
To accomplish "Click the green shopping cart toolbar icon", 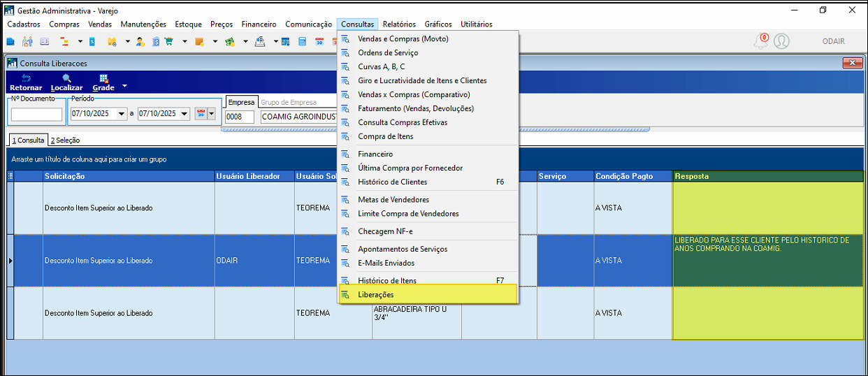I will point(168,42).
